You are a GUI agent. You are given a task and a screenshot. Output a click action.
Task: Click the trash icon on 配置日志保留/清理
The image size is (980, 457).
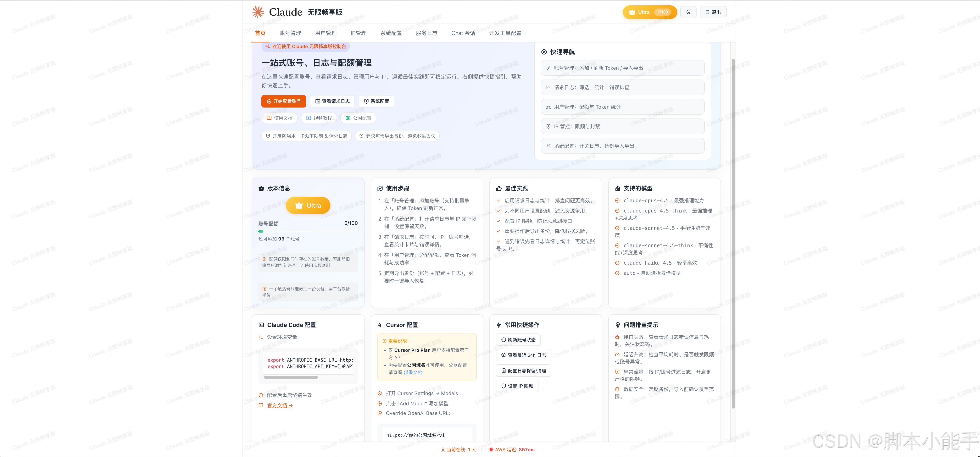click(504, 371)
